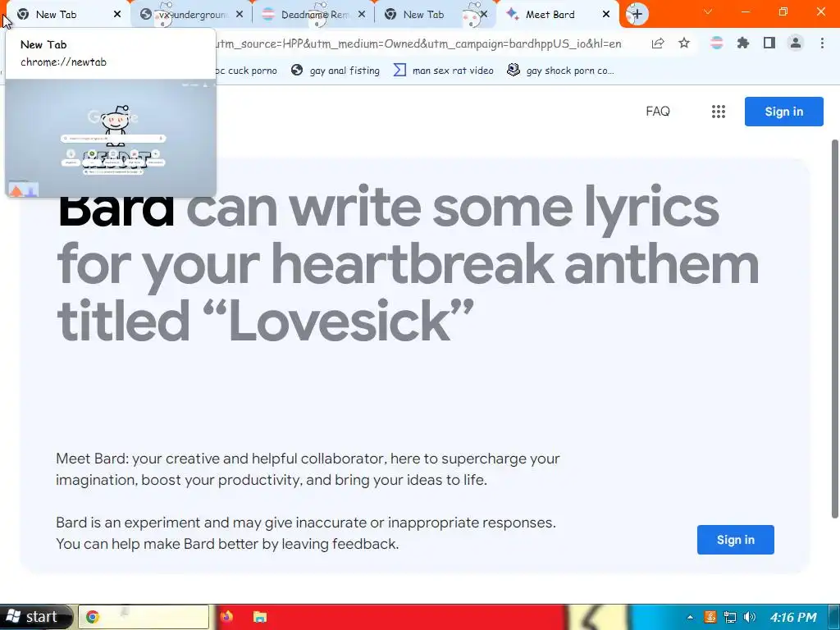Open the volume speaker tray icon
The height and width of the screenshot is (630, 840).
coord(749,617)
